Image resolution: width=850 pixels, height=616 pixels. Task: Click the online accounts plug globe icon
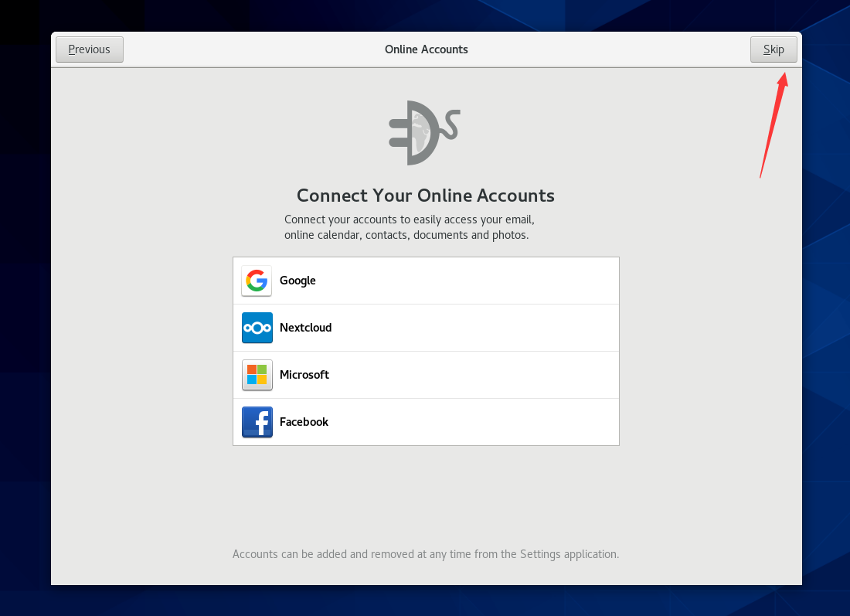point(424,133)
